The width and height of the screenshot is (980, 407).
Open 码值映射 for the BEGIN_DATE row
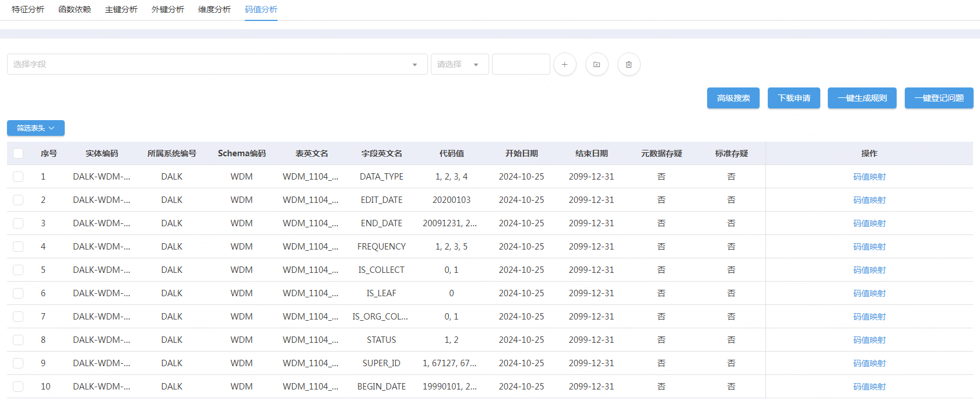click(869, 387)
